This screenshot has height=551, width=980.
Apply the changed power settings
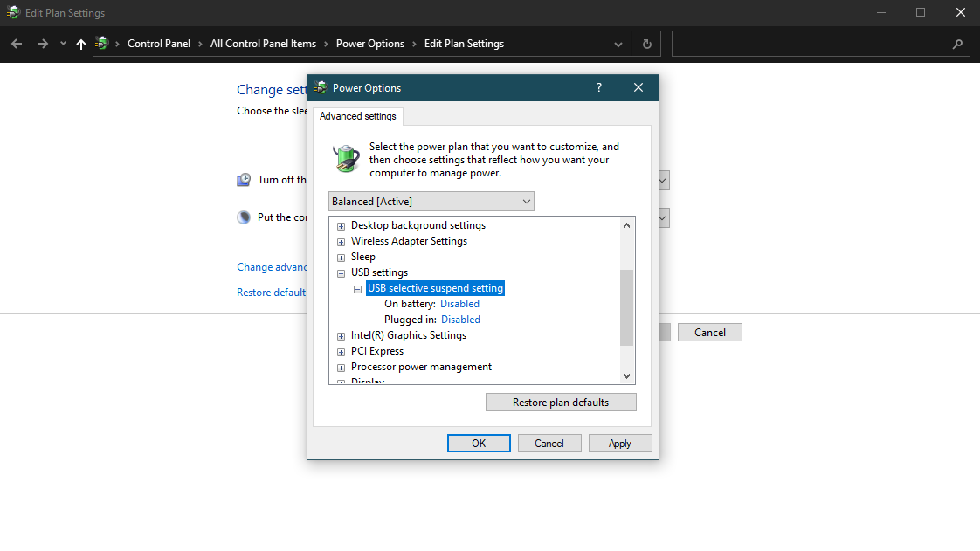tap(620, 443)
